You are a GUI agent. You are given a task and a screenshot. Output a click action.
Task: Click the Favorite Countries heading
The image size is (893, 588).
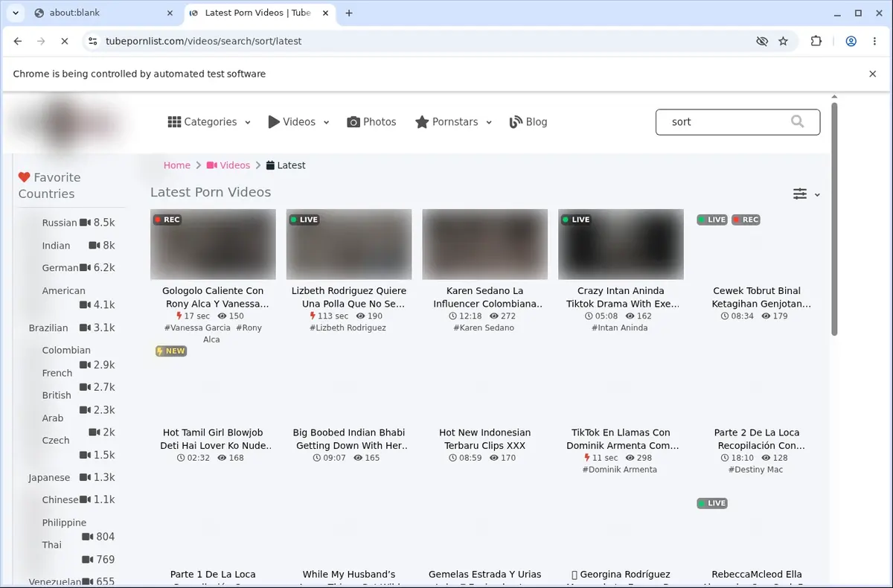(x=49, y=185)
